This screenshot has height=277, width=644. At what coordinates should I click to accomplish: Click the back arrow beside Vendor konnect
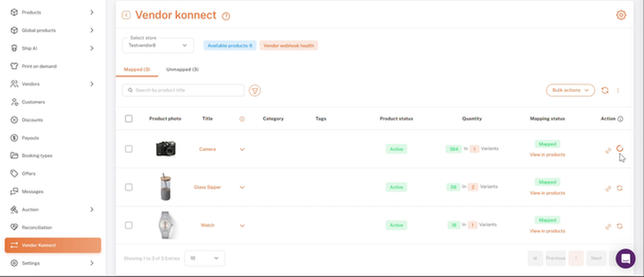point(126,15)
